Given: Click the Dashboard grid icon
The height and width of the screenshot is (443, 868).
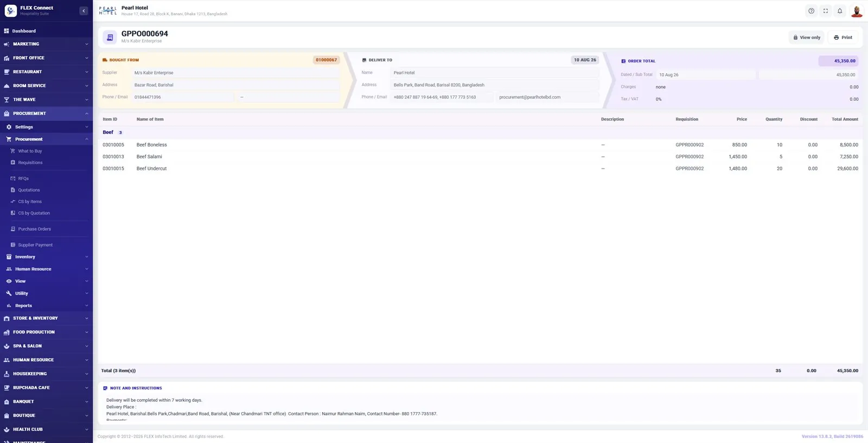Looking at the screenshot, I should click(x=7, y=31).
